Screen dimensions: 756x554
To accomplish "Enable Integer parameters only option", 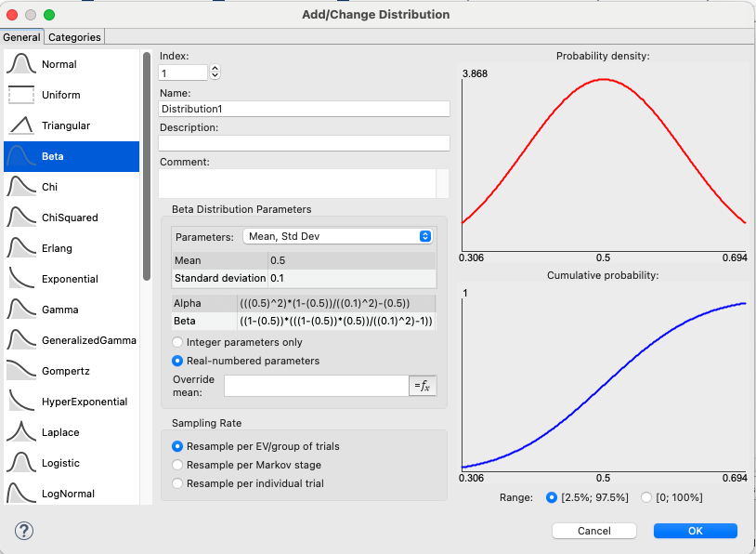I will (x=178, y=343).
